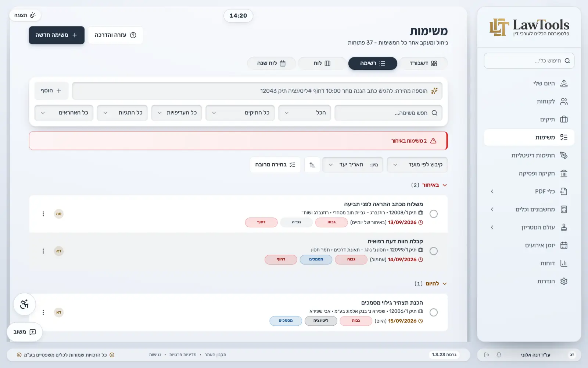Viewport: 588px width, 368px height.
Task: Click the sparkle quick-add icon
Action: [434, 91]
